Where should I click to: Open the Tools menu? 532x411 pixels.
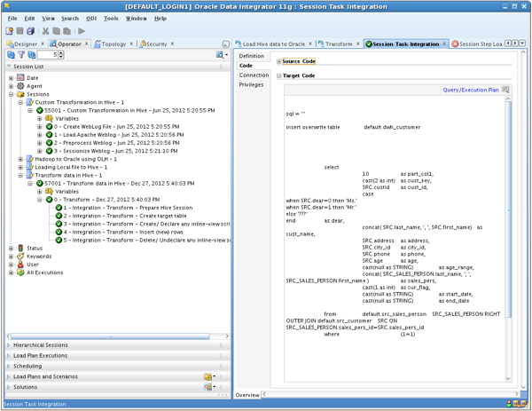coord(111,19)
